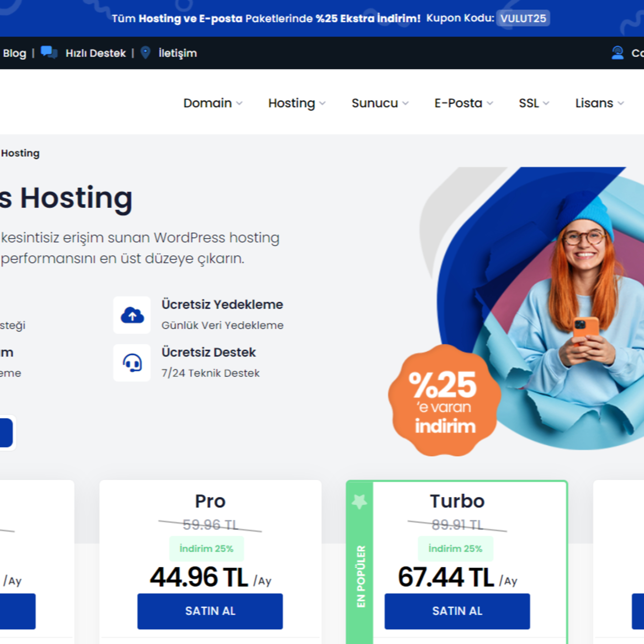The width and height of the screenshot is (644, 644).
Task: Click the EN POPÜLER ribbon label
Action: [361, 576]
